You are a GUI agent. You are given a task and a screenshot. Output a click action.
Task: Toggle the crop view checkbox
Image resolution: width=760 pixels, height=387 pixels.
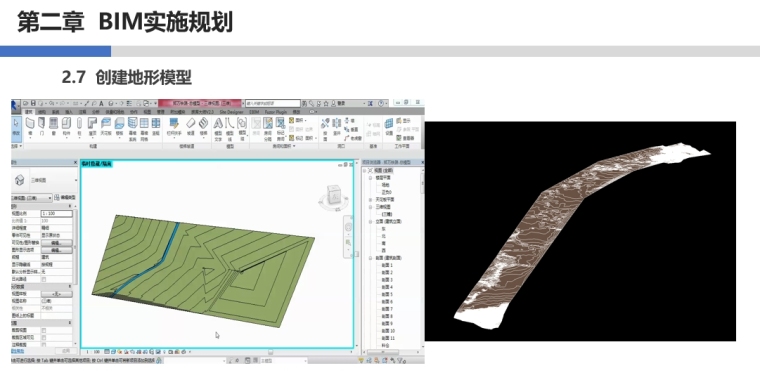coord(44,330)
